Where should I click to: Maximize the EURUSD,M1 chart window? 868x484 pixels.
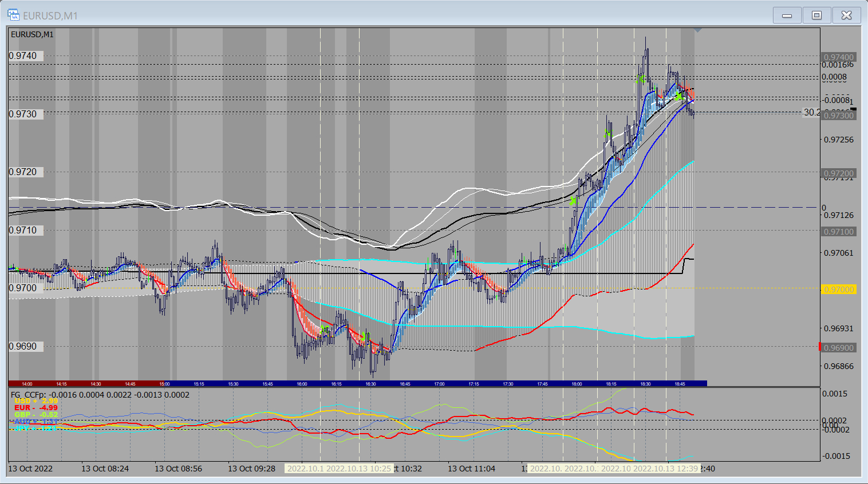click(x=816, y=15)
